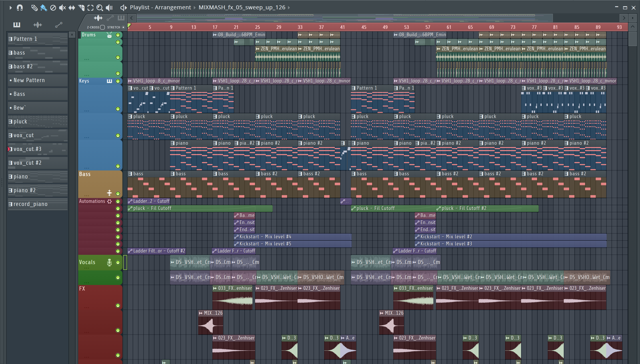Select 'piano #2' in the picker

pos(38,190)
